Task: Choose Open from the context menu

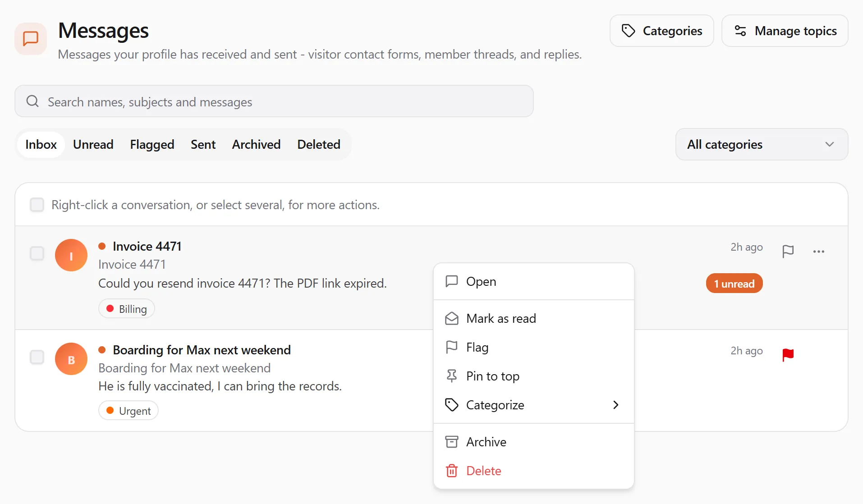Action: (x=534, y=281)
